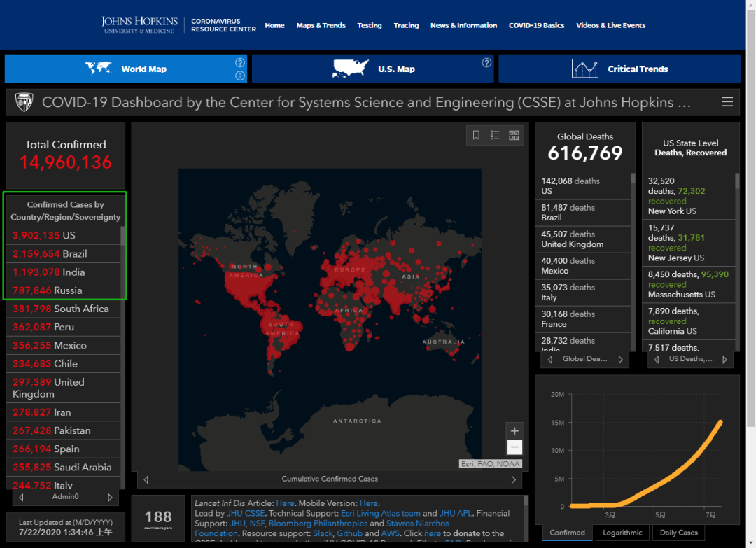Select United Kingdom deaths row

click(583, 239)
